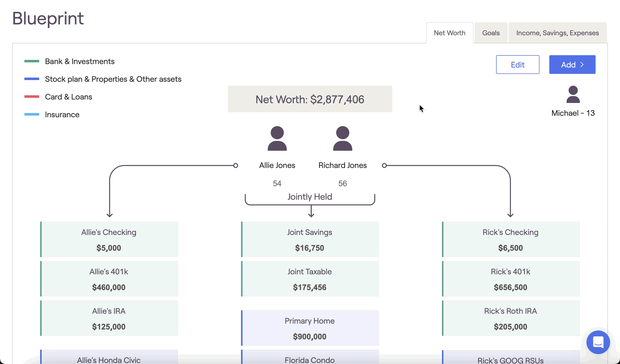Click the Net Worth total banner
The image size is (620, 364).
pyautogui.click(x=310, y=99)
